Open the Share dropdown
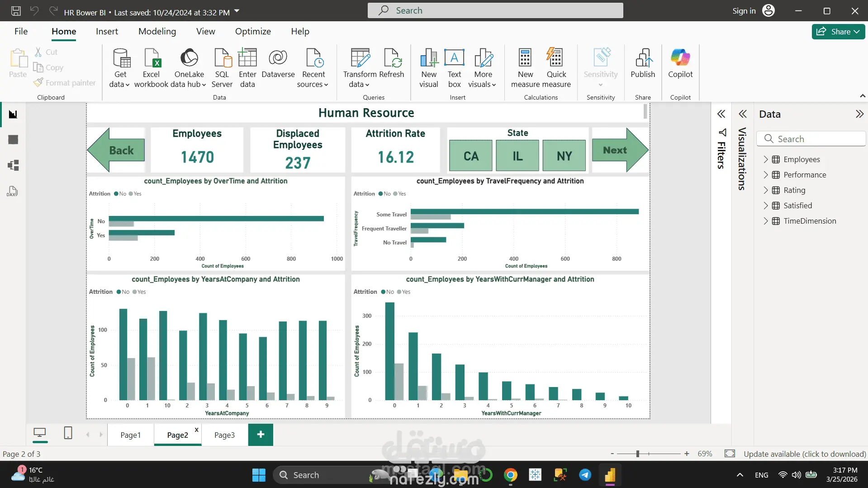Image resolution: width=868 pixels, height=488 pixels. pyautogui.click(x=838, y=32)
